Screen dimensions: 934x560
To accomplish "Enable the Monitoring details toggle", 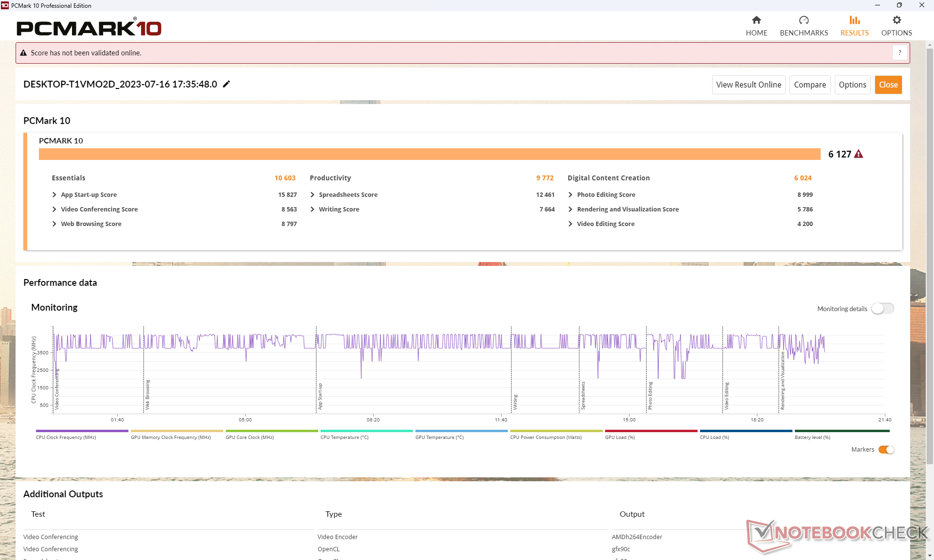I will click(882, 309).
